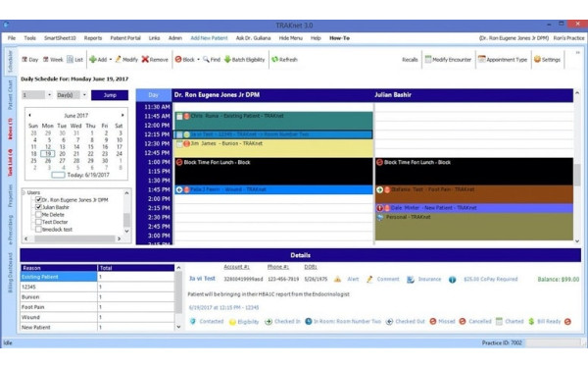Click the Jump button
Image resolution: width=588 pixels, height=368 pixels.
click(x=110, y=95)
